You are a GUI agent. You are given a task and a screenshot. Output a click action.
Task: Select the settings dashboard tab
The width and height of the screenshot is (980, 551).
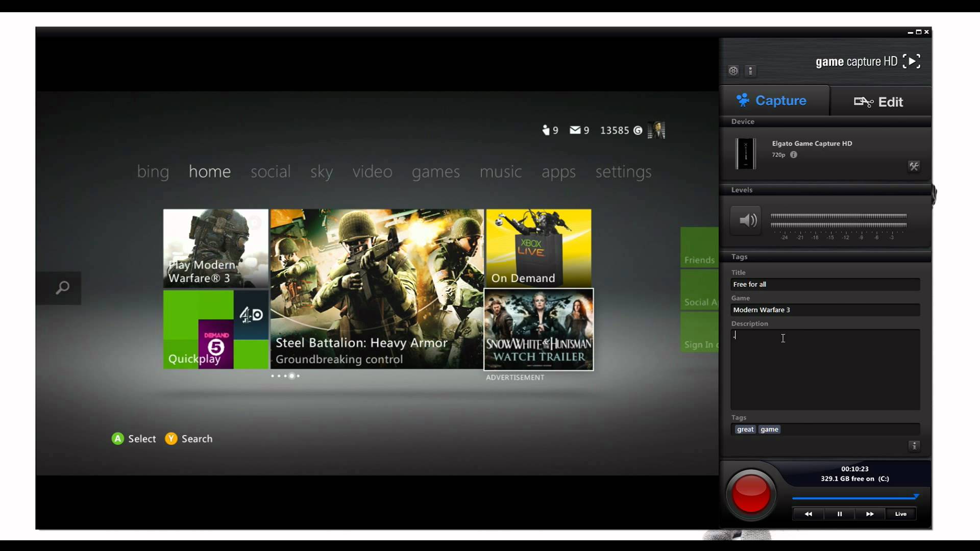click(x=623, y=172)
